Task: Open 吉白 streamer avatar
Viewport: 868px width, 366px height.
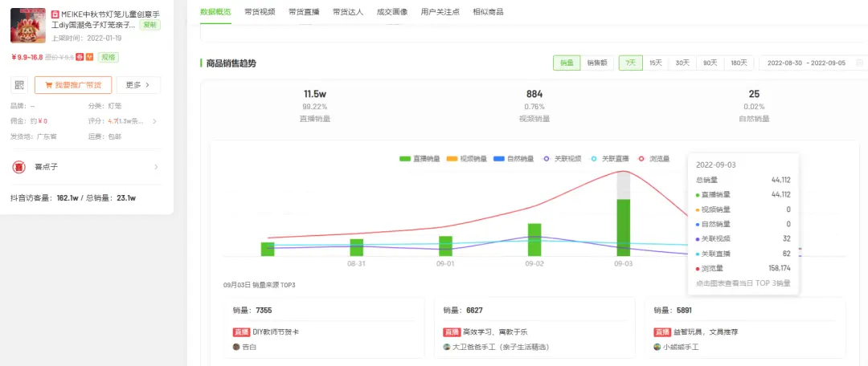Action: coord(236,347)
